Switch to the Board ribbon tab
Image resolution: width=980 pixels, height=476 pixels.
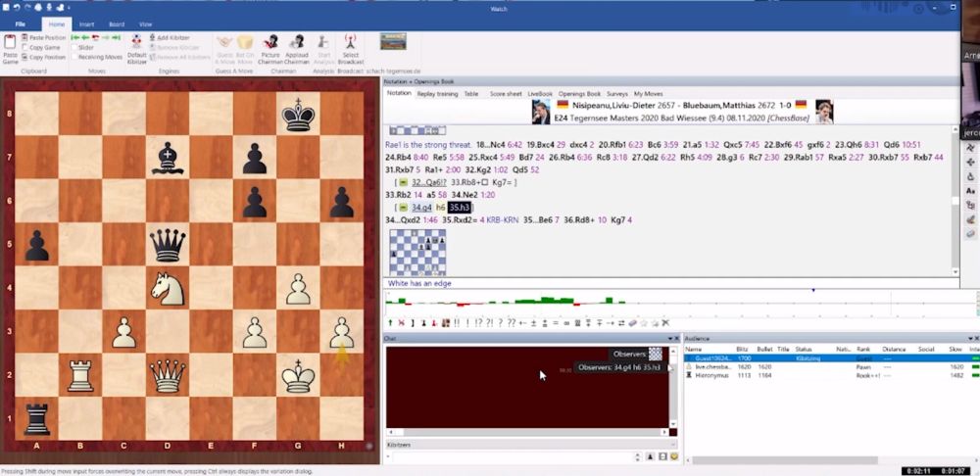tap(117, 23)
